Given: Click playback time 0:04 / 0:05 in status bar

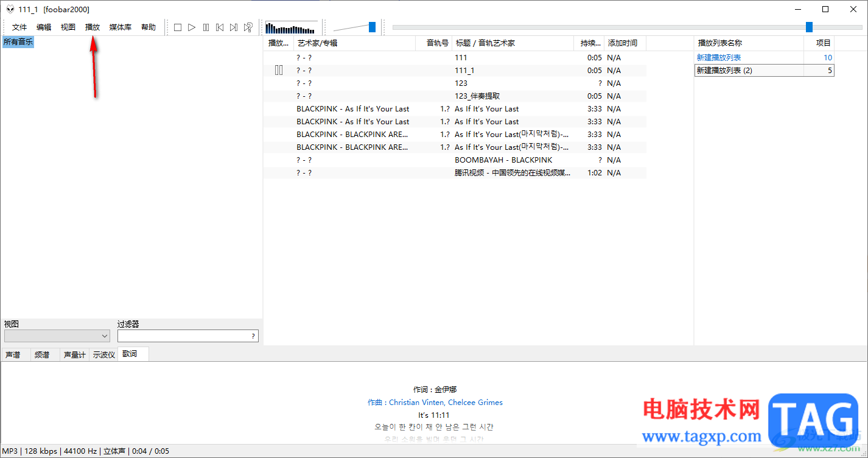Looking at the screenshot, I should coord(150,451).
